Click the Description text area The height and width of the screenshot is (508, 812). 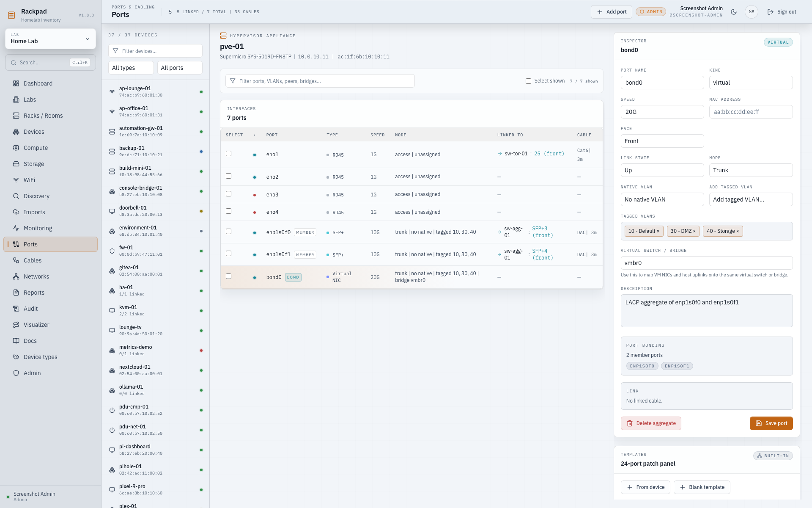pyautogui.click(x=707, y=311)
